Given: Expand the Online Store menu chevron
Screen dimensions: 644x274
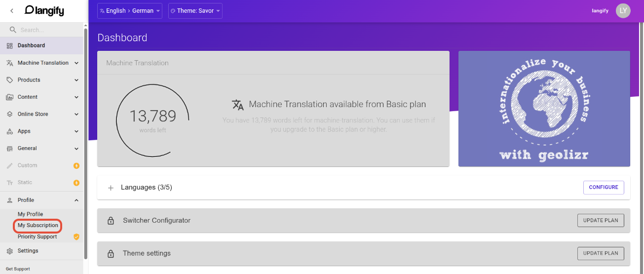Looking at the screenshot, I should 76,114.
